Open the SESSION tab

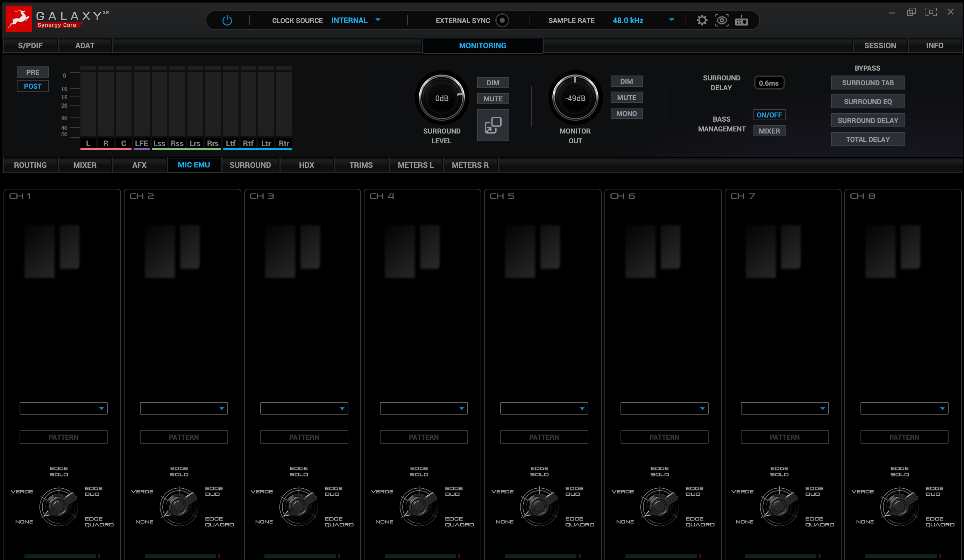coord(880,45)
